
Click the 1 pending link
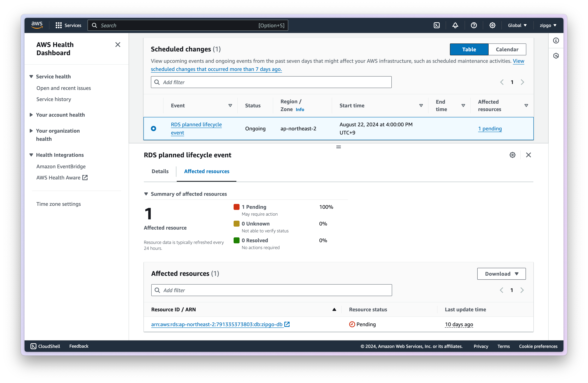(490, 129)
